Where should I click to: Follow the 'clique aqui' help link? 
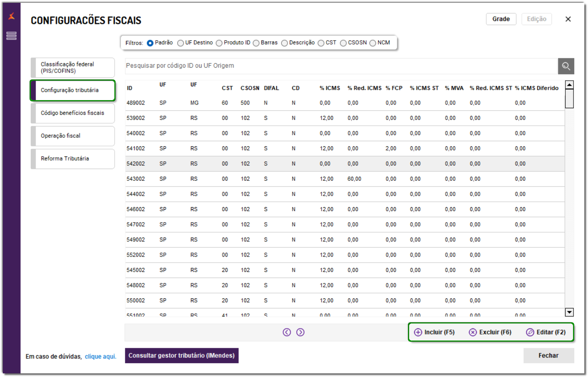(x=101, y=357)
